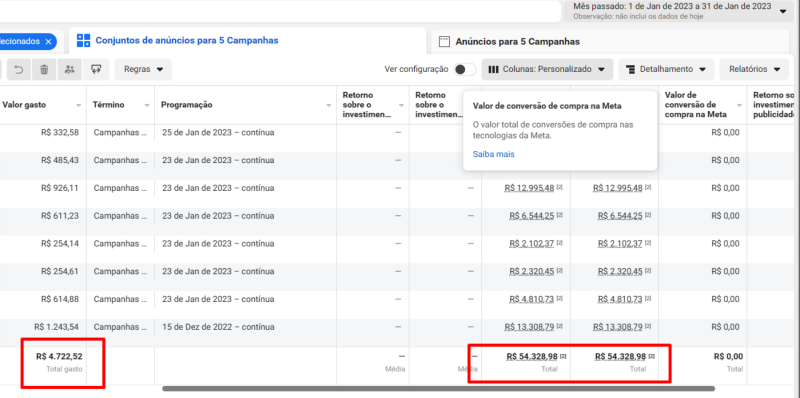Click the undo arrow toolbar icon
Image resolution: width=800 pixels, height=398 pixels.
[x=18, y=69]
